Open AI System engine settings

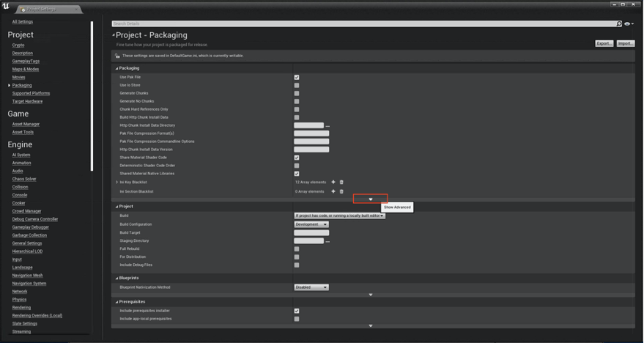[21, 155]
